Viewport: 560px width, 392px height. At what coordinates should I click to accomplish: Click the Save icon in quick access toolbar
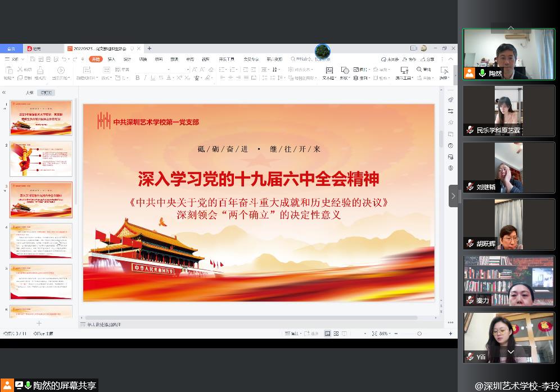(x=33, y=59)
